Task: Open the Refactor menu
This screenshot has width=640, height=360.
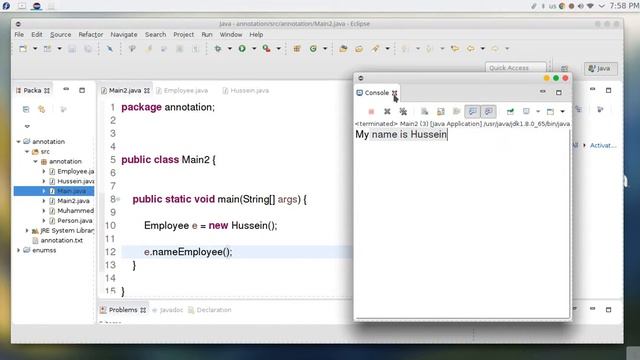Action: (x=91, y=35)
